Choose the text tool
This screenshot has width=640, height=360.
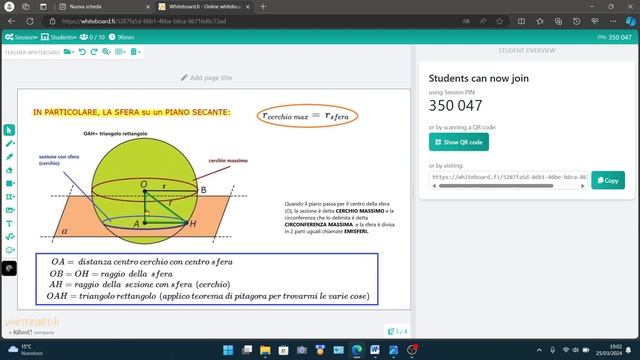tap(9, 224)
